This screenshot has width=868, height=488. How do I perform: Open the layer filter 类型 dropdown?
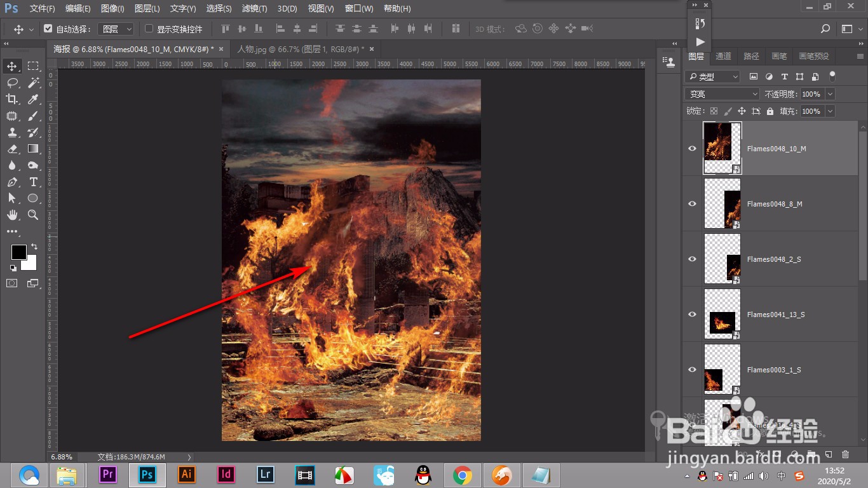tap(713, 76)
